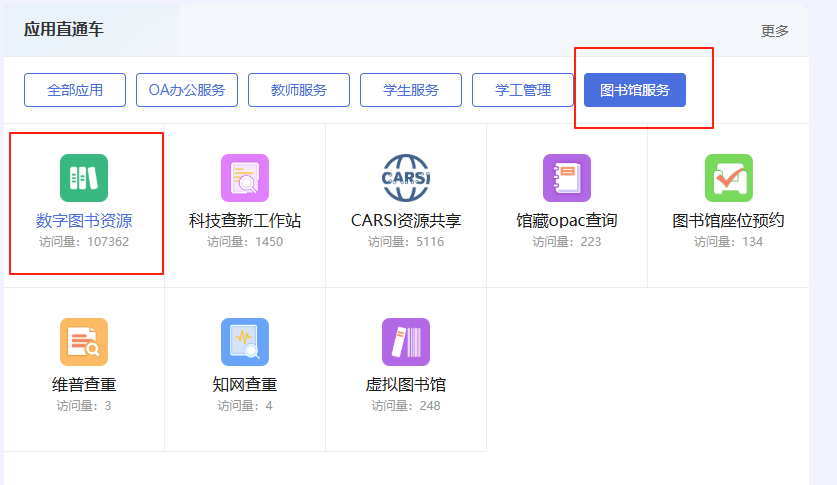Open the CARSI globe logo icon
837x485 pixels.
point(406,178)
